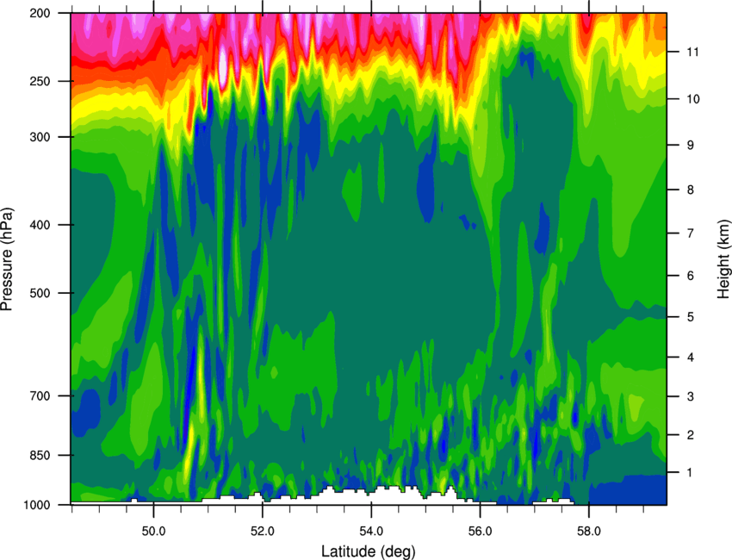Click the 300 pressure tick label
Screen dimensions: 732x560
[x=40, y=137]
